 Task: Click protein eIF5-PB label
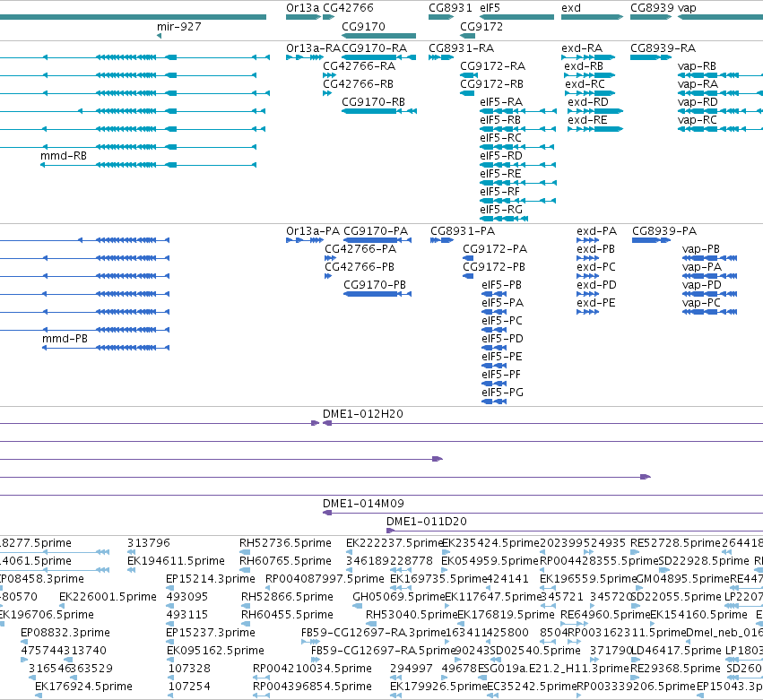(502, 285)
